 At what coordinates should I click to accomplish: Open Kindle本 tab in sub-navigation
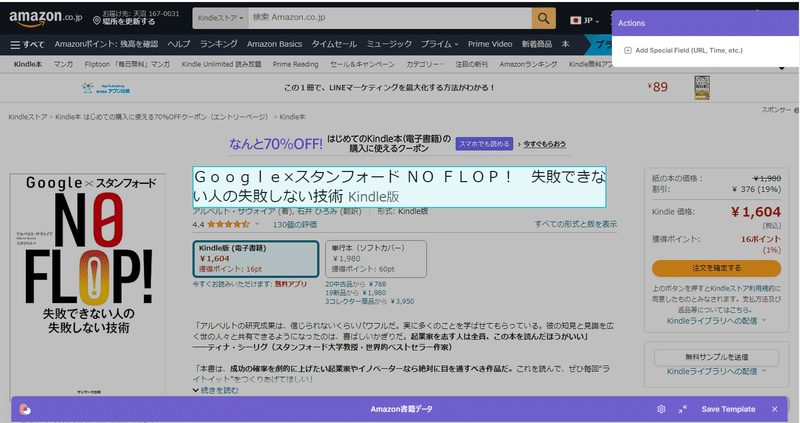(x=28, y=64)
